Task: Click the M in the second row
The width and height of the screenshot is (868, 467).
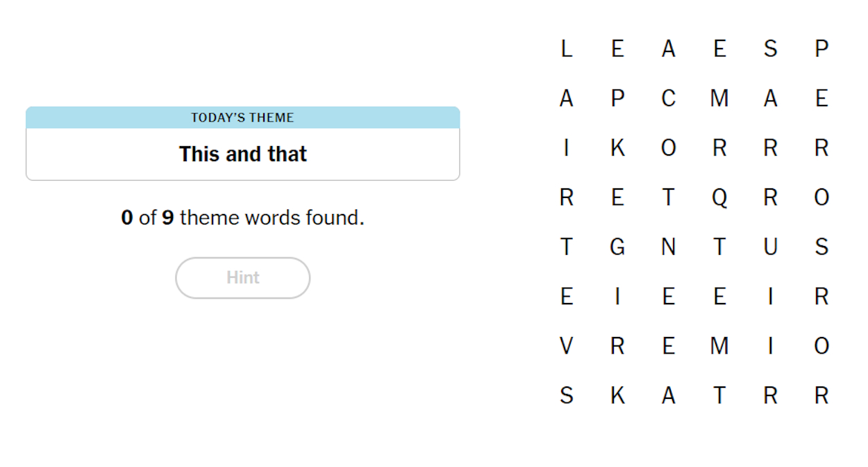Action: point(719,98)
